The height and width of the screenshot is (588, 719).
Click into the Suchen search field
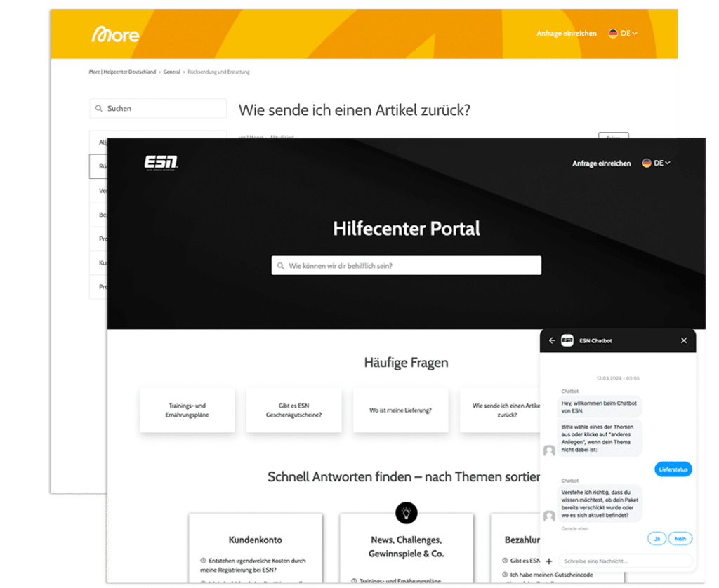158,109
